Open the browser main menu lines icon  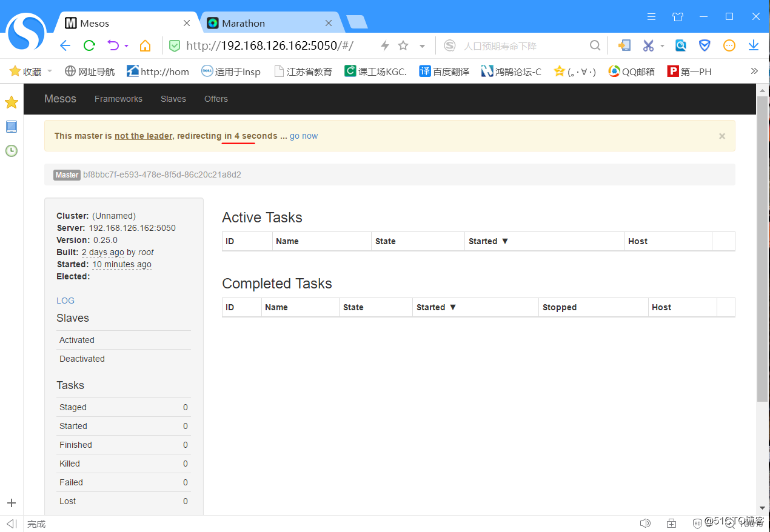651,17
